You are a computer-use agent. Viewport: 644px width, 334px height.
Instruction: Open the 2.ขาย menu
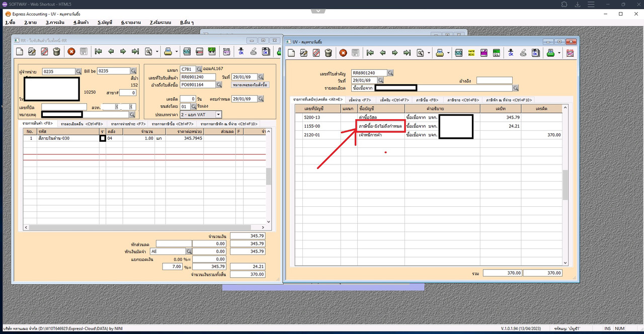point(30,23)
